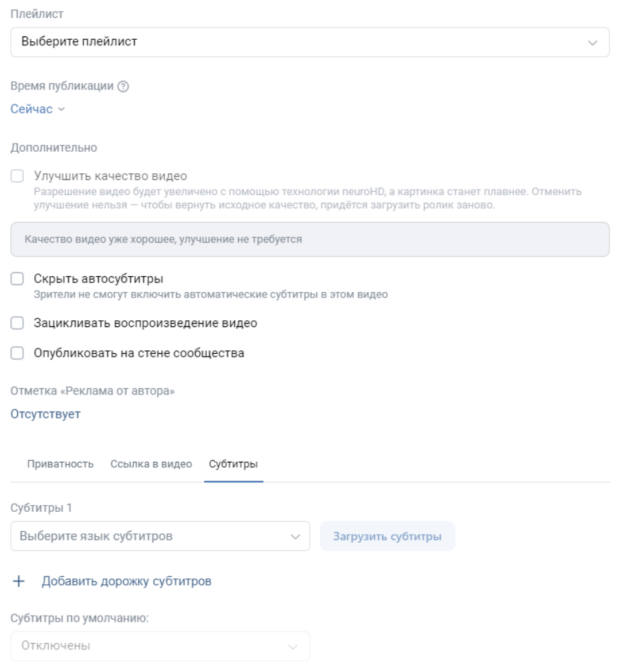
Task: Click the Добавить дорожку субтитров link
Action: [126, 581]
